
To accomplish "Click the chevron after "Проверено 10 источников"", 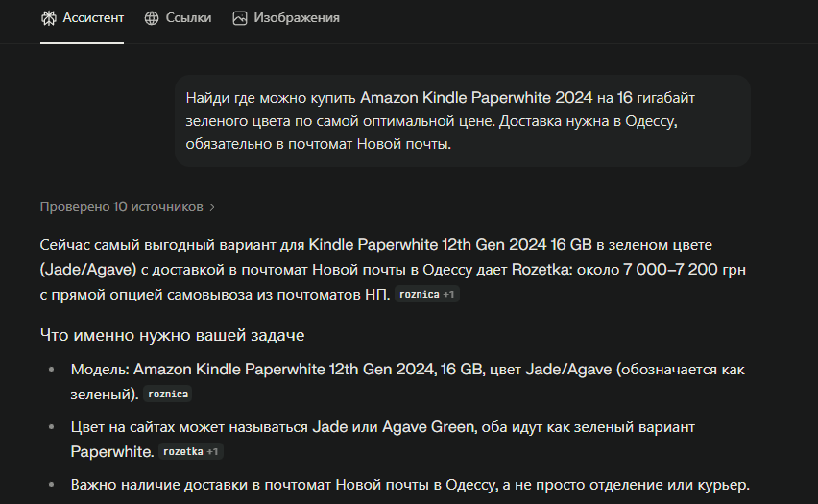I will (212, 206).
